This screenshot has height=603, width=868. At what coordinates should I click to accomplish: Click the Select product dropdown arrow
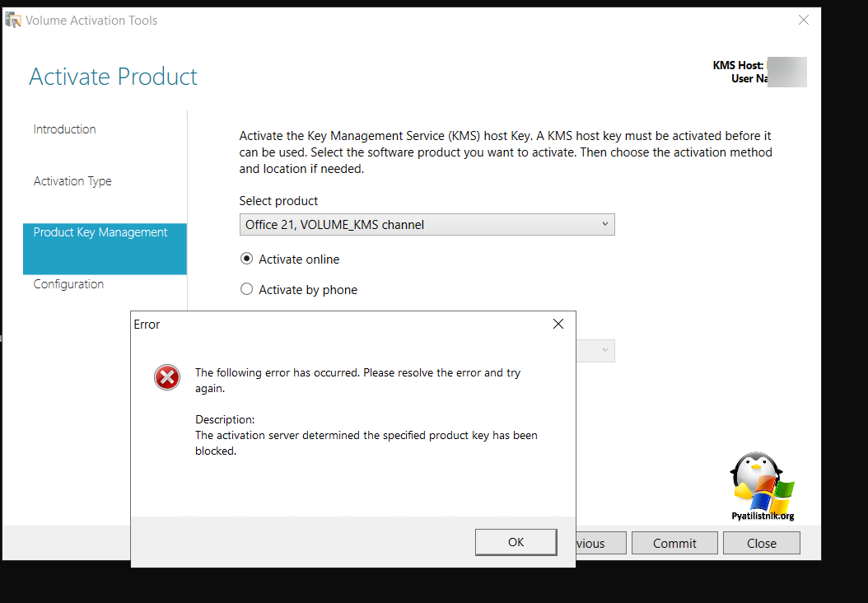tap(605, 224)
